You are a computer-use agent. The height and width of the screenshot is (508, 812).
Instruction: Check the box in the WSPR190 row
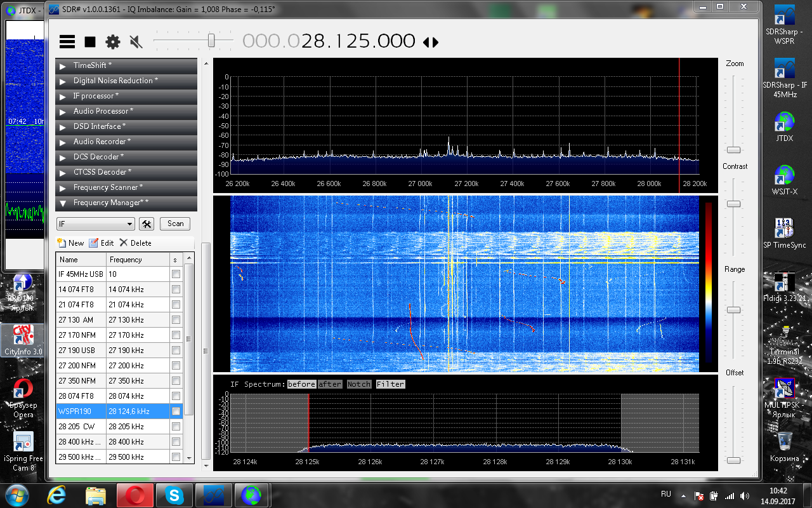click(x=176, y=411)
